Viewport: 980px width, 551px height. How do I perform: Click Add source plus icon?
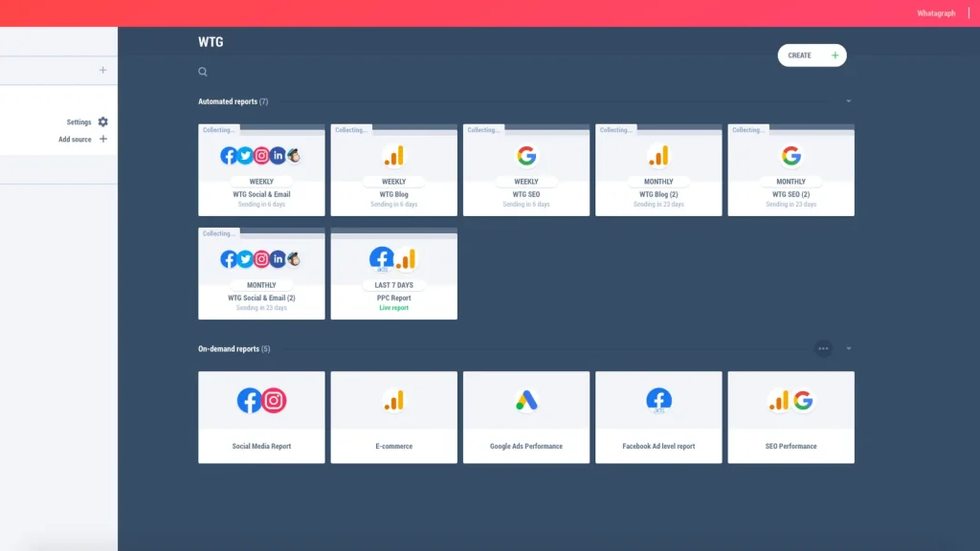[x=103, y=139]
